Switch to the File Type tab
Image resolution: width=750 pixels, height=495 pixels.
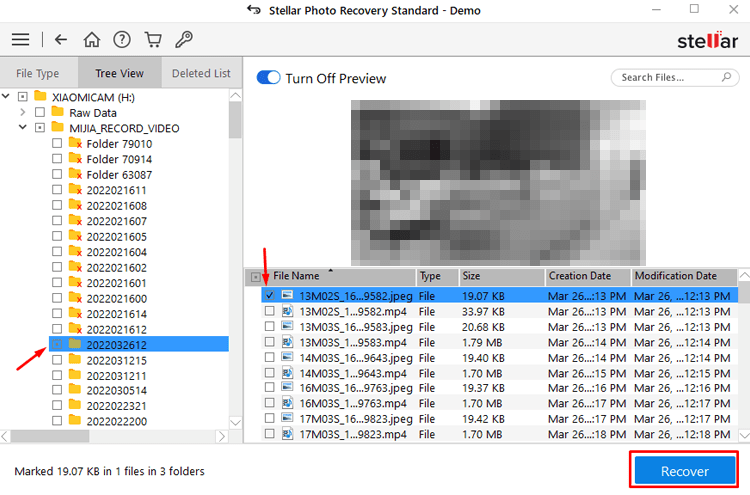38,73
